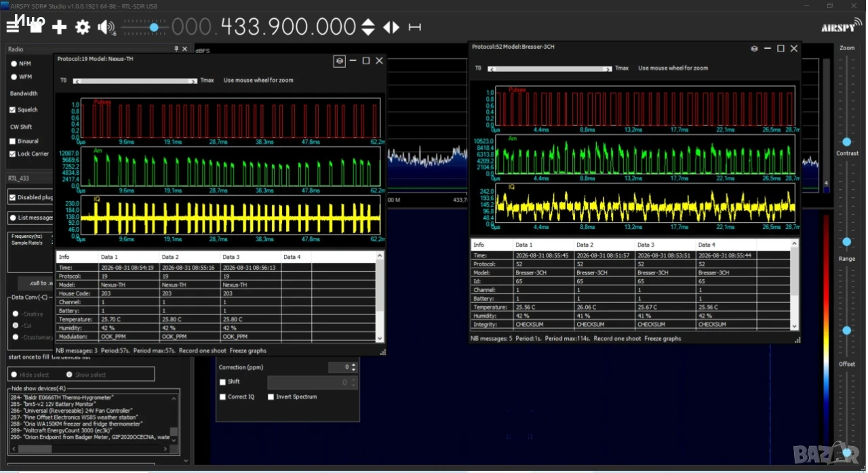Click the pin icon on Radio panel
Screen dimensions: 868x473
click(x=176, y=49)
